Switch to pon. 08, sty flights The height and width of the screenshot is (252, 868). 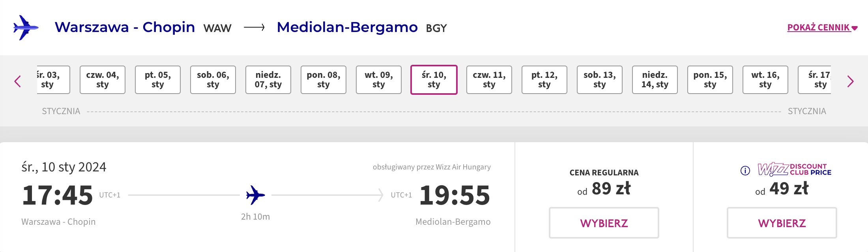[324, 80]
